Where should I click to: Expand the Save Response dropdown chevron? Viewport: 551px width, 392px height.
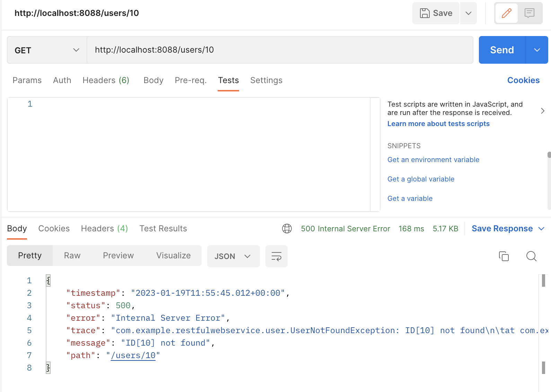point(541,229)
